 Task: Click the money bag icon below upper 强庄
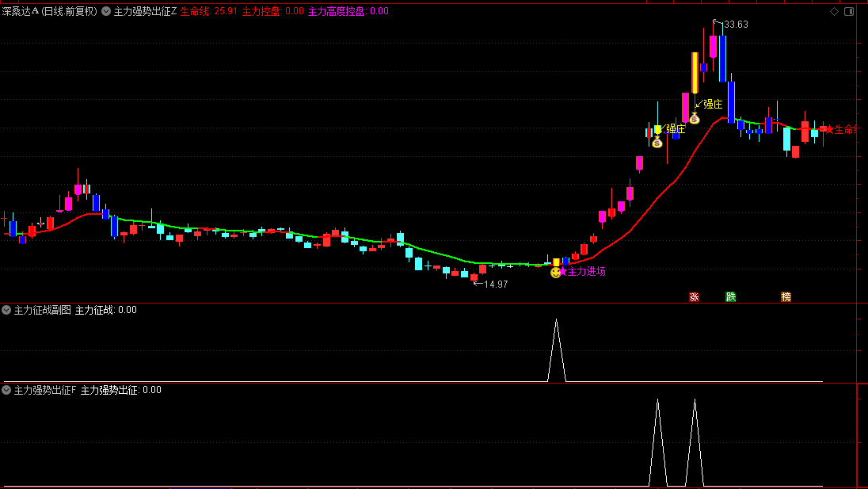pyautogui.click(x=695, y=118)
